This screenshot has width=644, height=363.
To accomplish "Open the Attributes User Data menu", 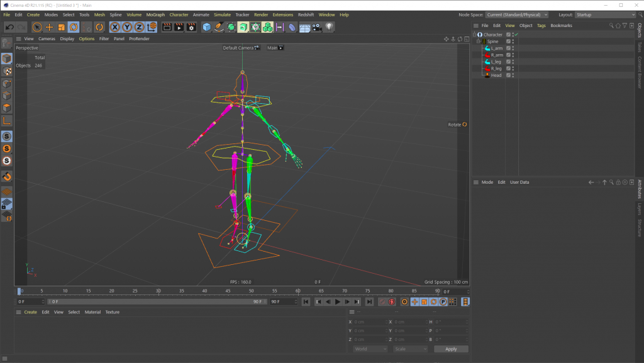I will pyautogui.click(x=519, y=182).
